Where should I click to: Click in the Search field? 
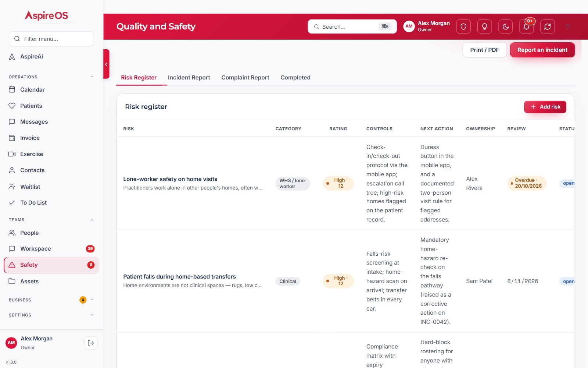pyautogui.click(x=352, y=26)
